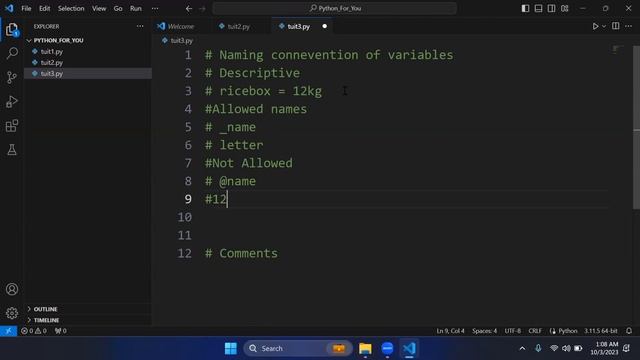Click the Run Python File play button
This screenshot has width=640, height=360.
[x=595, y=26]
